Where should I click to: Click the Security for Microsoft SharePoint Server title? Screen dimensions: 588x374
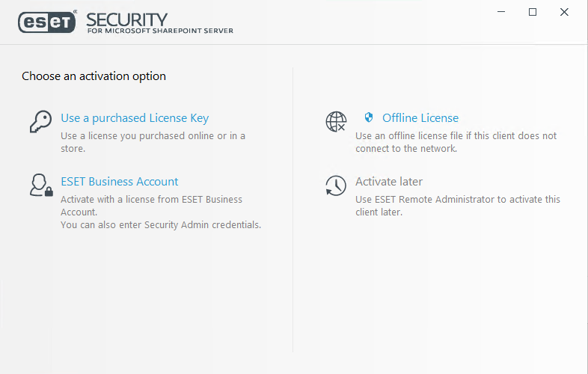click(159, 23)
